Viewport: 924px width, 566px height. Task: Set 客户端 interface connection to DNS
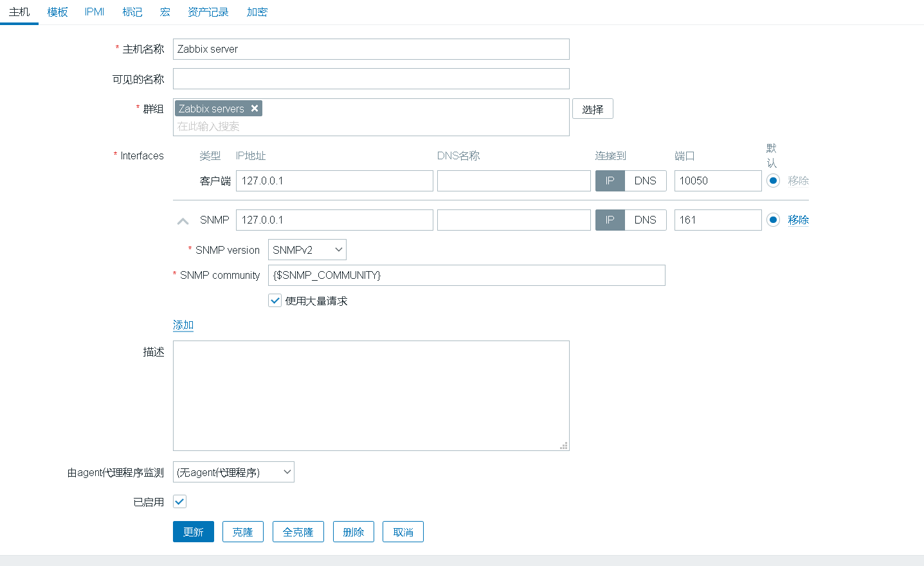coord(646,181)
